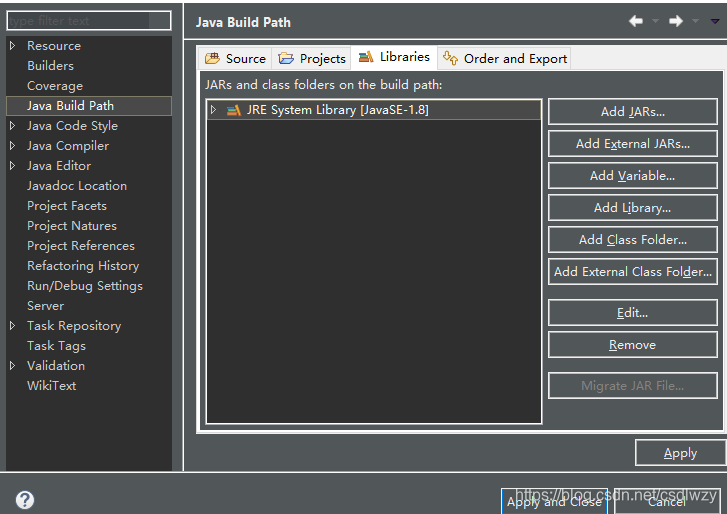This screenshot has width=727, height=514.
Task: Expand the Task Repository node
Action: [x=13, y=325]
